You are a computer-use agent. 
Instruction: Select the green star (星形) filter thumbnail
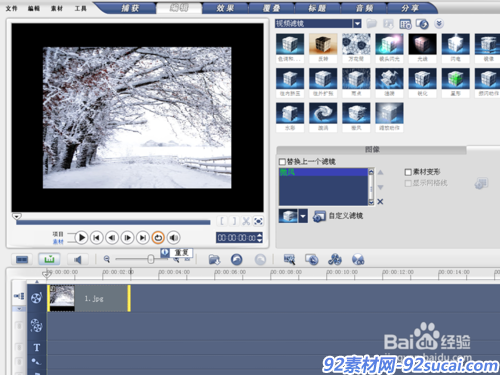pyautogui.click(x=456, y=79)
